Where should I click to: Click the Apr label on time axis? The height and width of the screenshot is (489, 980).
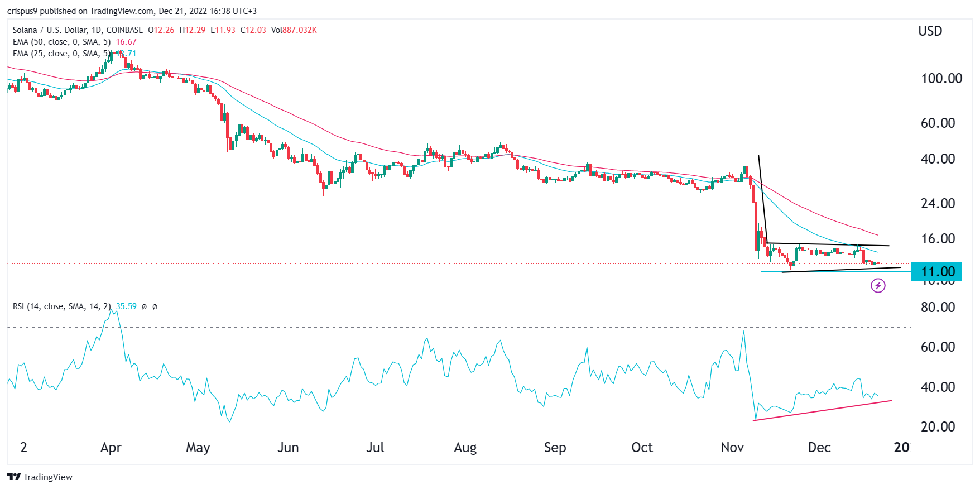click(x=111, y=448)
